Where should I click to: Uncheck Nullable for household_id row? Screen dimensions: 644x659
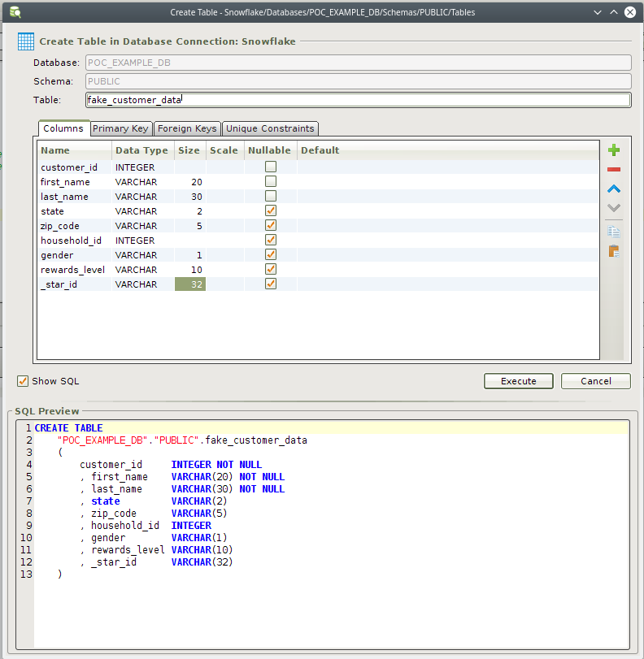271,240
